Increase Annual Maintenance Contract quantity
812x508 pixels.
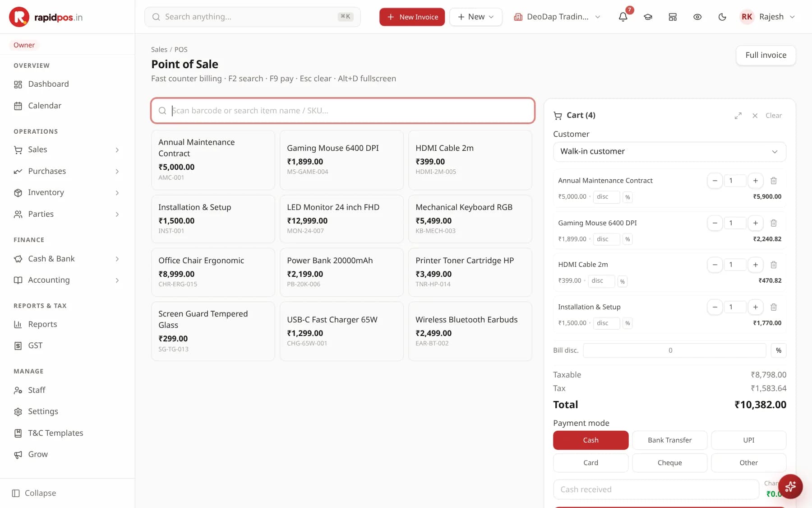coord(755,181)
